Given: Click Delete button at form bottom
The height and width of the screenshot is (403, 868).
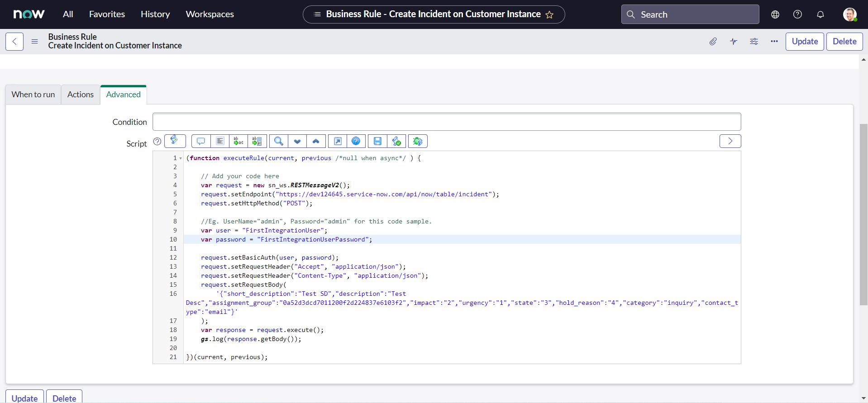Looking at the screenshot, I should coord(64,397).
